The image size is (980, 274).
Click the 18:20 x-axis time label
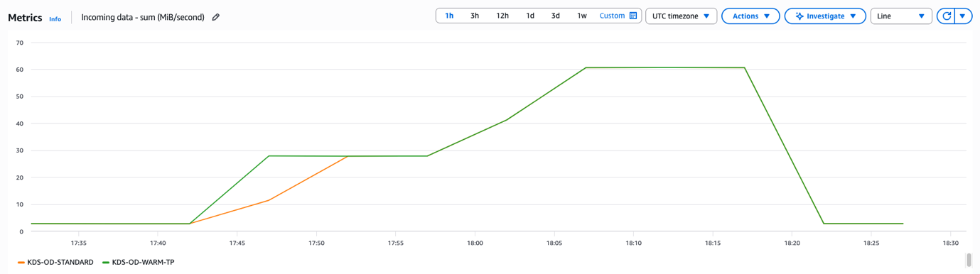coord(792,243)
